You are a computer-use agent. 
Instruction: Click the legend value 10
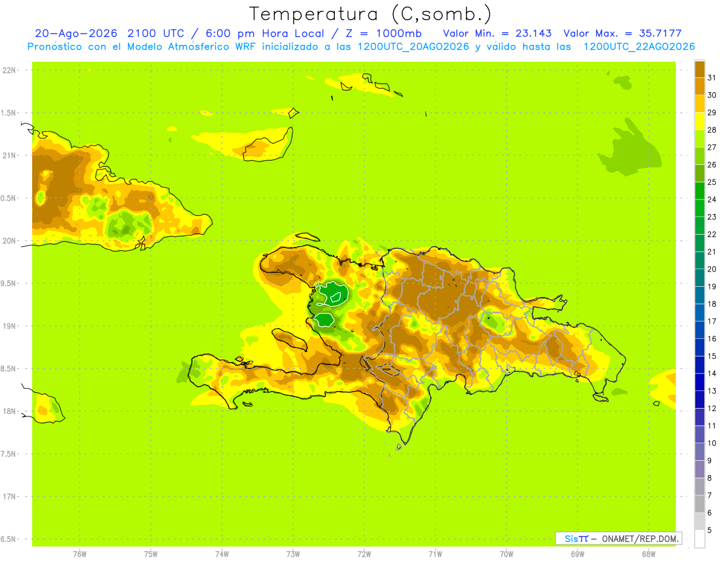pos(712,443)
